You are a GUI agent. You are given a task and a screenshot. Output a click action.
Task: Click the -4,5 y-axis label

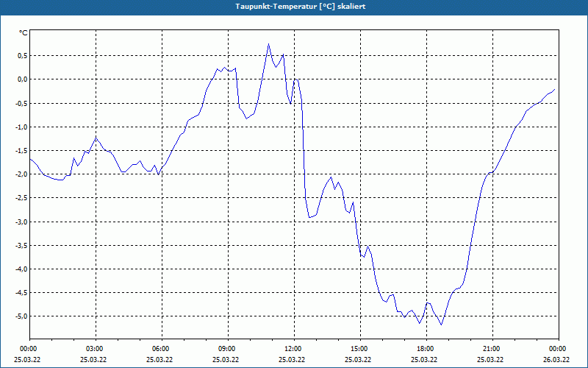click(x=21, y=292)
